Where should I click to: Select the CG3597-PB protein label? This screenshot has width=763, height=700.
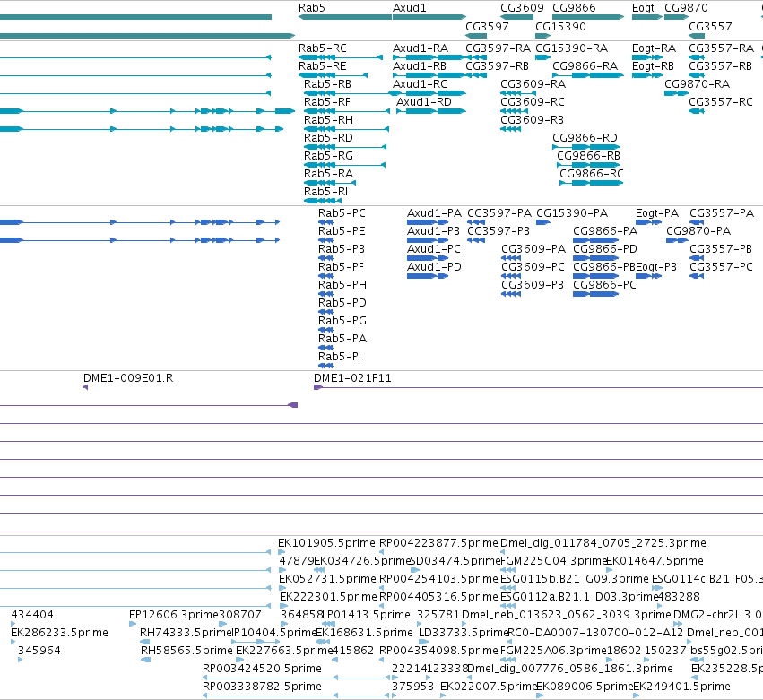499,231
